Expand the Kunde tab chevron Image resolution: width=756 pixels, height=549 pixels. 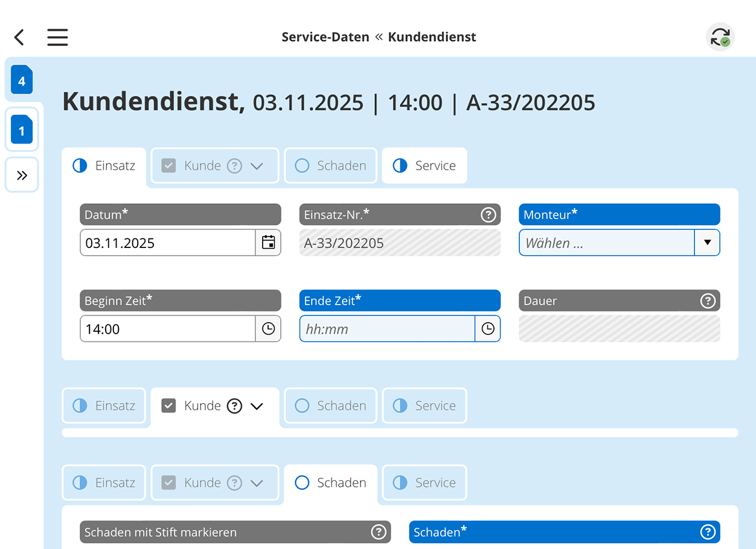click(x=257, y=405)
